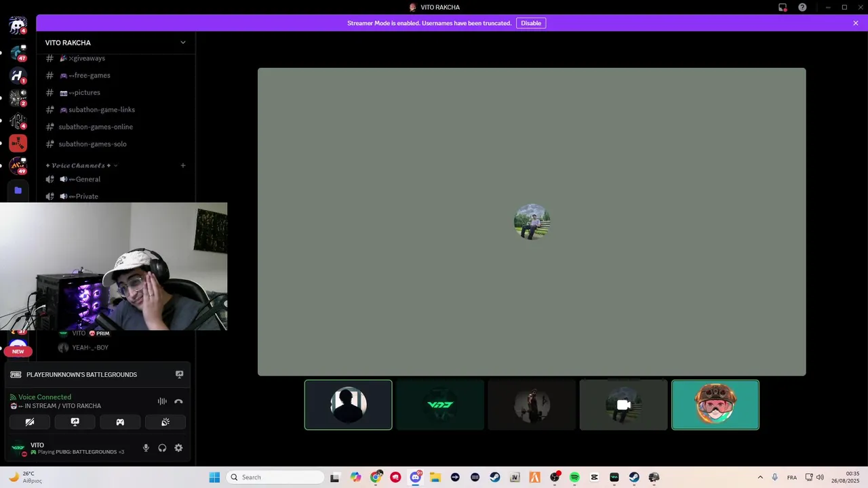Start an activity with gamepad button
The width and height of the screenshot is (868, 488).
[x=120, y=422]
